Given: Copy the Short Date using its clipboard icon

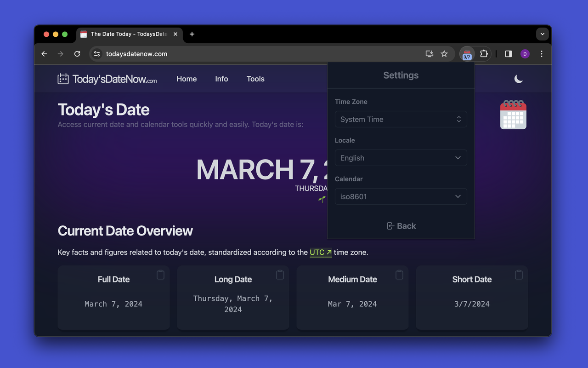Looking at the screenshot, I should [519, 275].
